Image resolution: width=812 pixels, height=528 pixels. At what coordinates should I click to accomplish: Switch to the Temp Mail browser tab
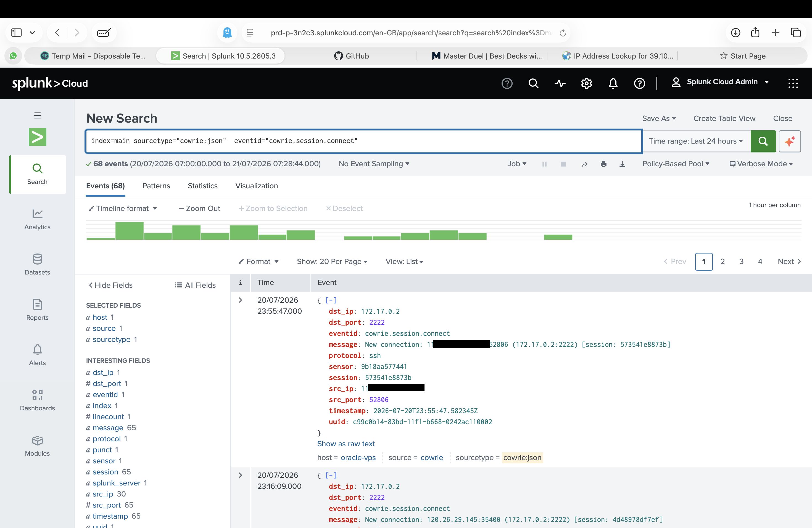point(93,56)
